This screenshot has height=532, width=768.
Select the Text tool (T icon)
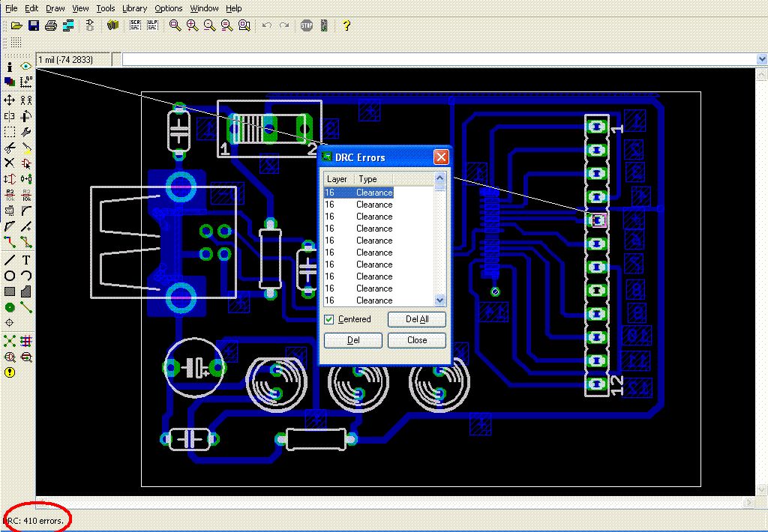coord(26,260)
